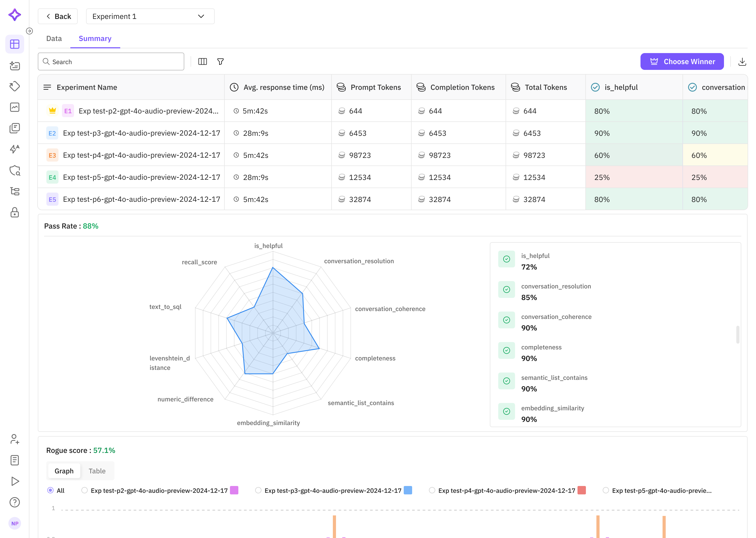Open the Experiment 1 dropdown

150,16
